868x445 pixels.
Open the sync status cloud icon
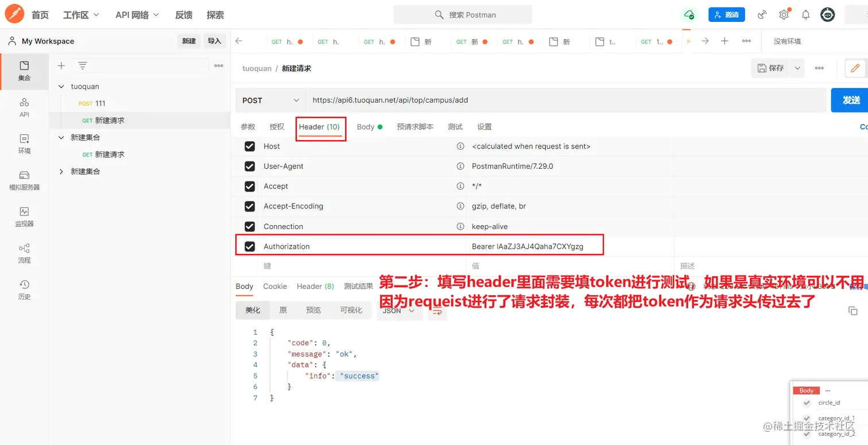[689, 15]
